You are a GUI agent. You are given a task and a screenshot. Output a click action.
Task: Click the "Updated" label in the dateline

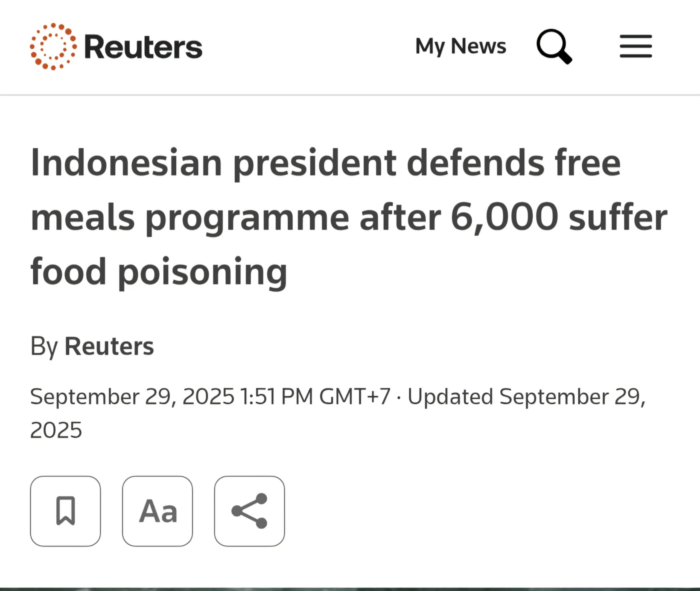tap(450, 397)
